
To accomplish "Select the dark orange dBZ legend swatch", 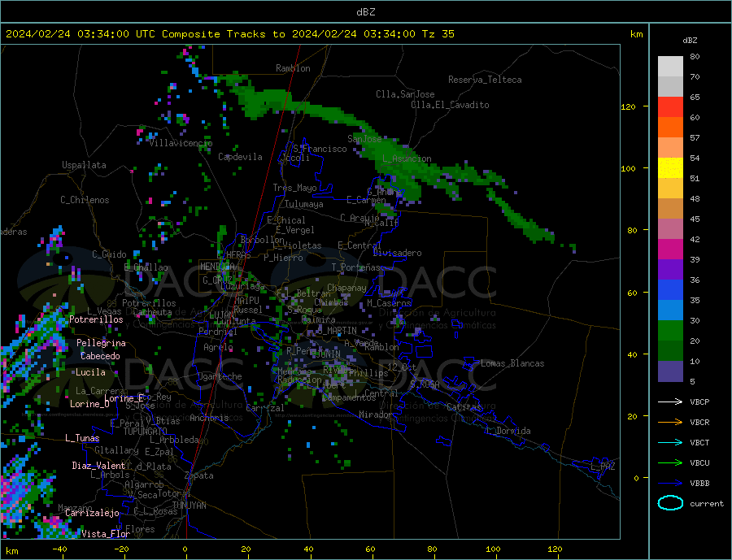I will (670, 128).
